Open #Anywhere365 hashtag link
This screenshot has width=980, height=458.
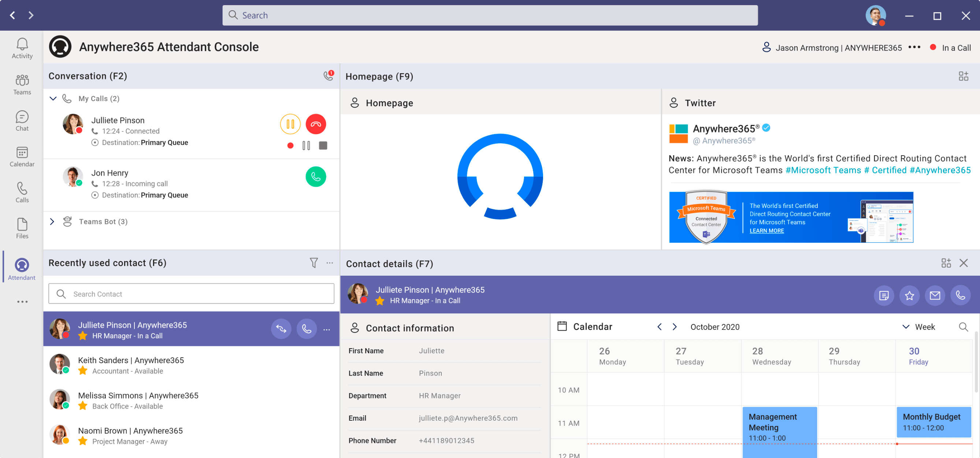click(940, 170)
